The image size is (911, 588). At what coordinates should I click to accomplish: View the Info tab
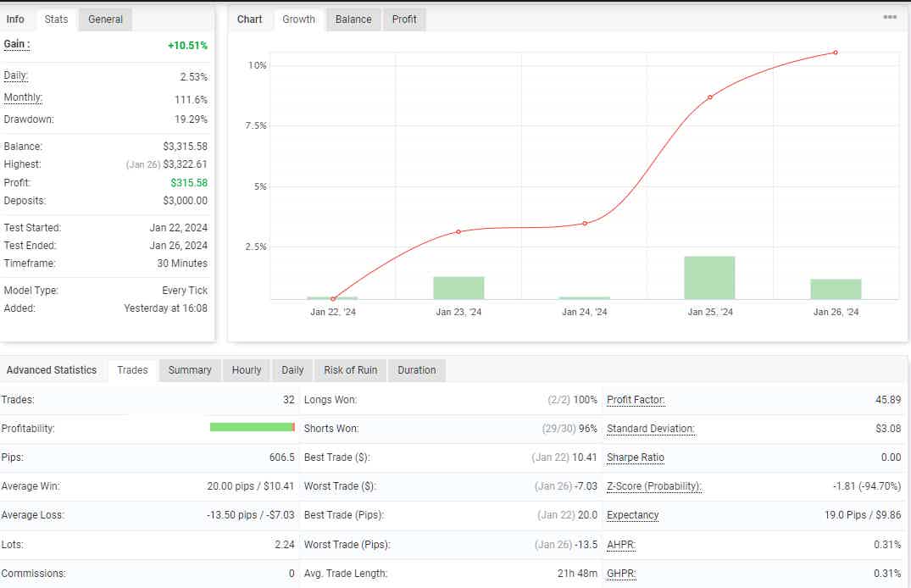coord(15,19)
